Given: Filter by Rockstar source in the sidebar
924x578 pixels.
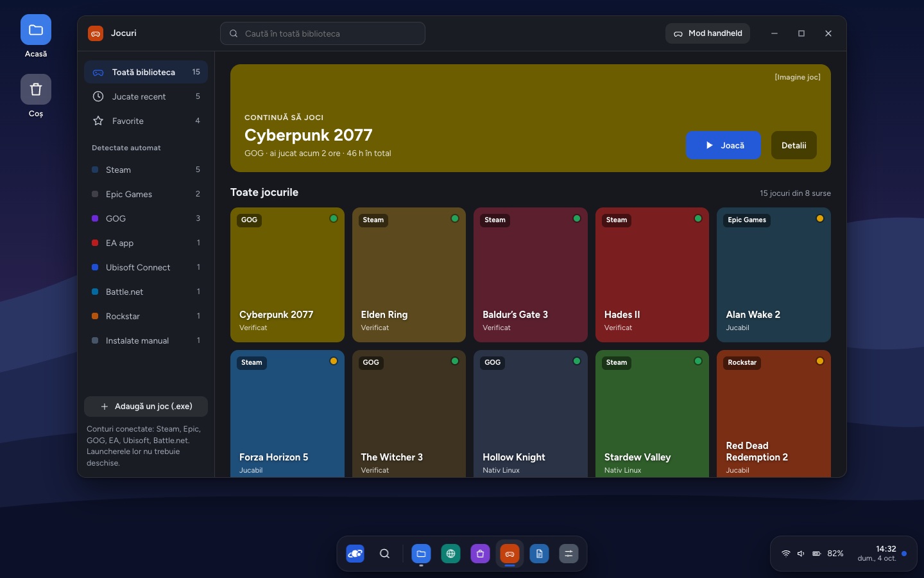Looking at the screenshot, I should pyautogui.click(x=146, y=316).
